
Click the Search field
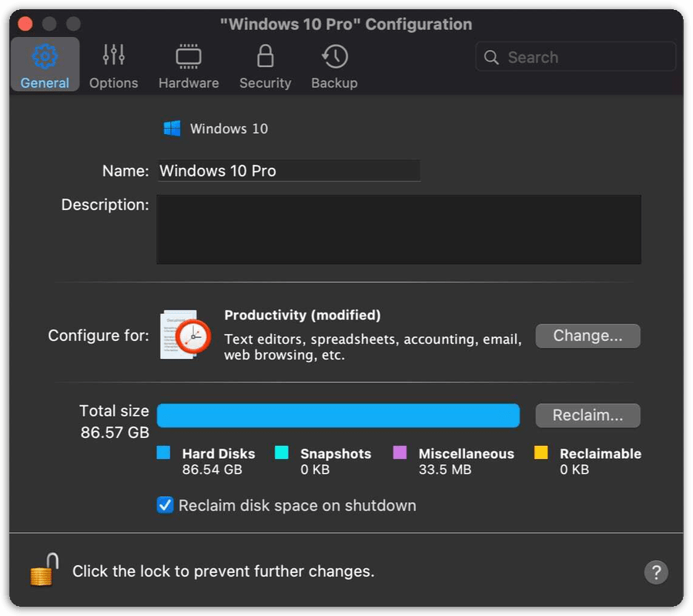pos(575,57)
